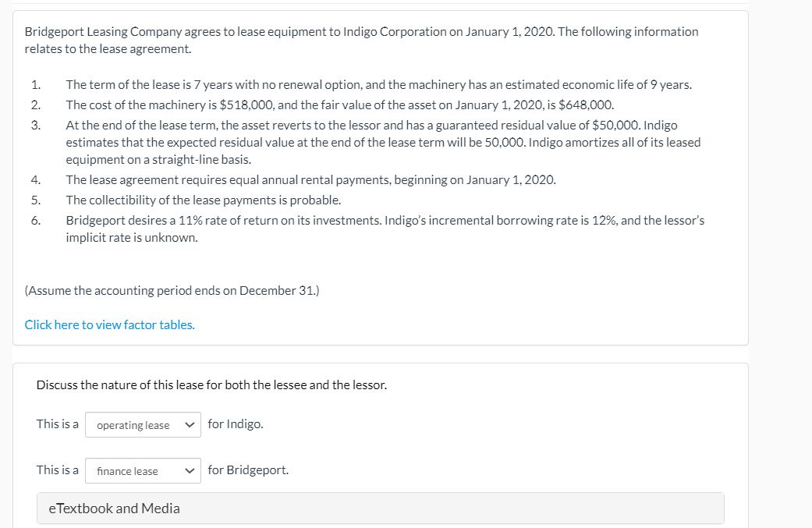Open the factor tables link
This screenshot has height=528, width=812.
click(108, 324)
